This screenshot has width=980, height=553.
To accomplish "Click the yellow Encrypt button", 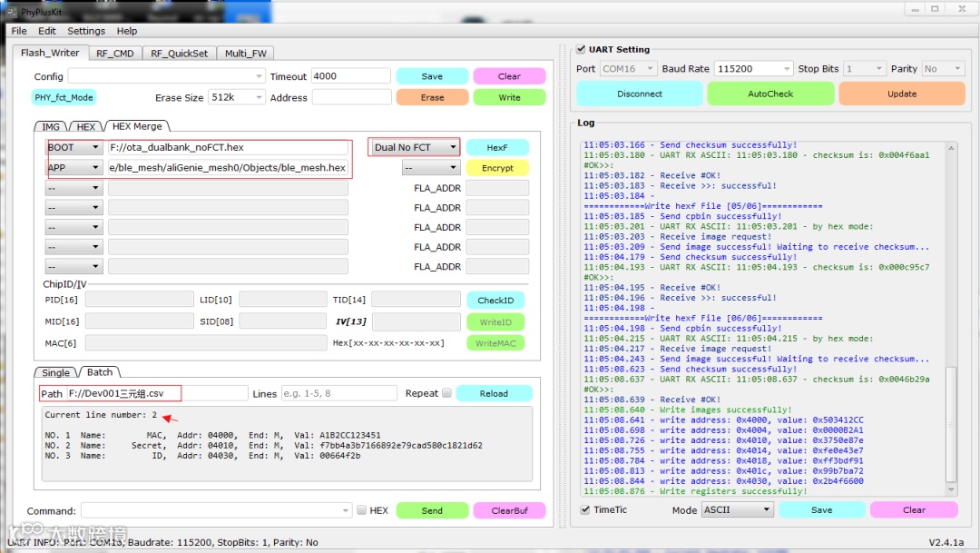I will [497, 168].
